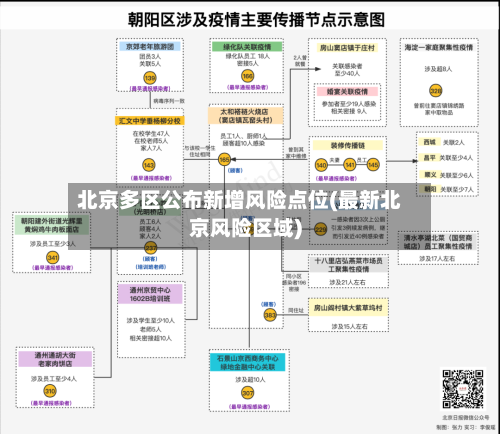Select the text 关联感染者至少40人
The height and width of the screenshot is (434, 500).
pos(347,70)
